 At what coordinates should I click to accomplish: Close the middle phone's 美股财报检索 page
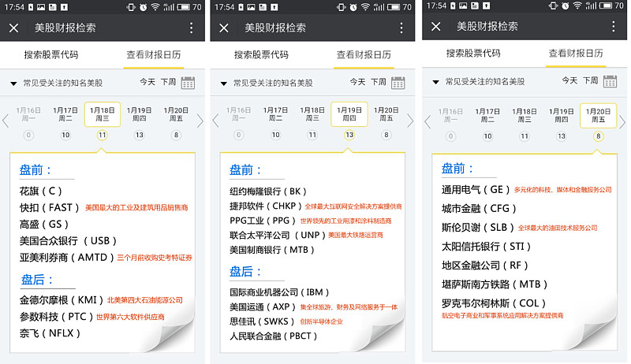coord(224,28)
